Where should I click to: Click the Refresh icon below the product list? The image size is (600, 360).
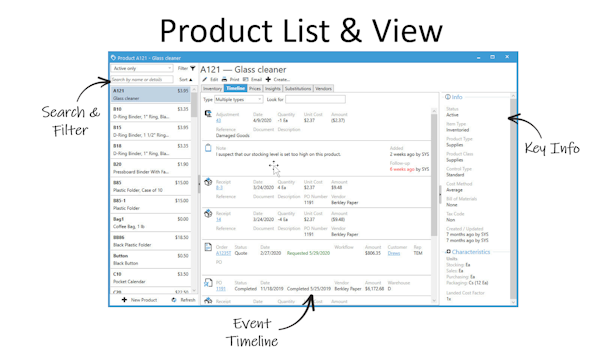[x=174, y=300]
